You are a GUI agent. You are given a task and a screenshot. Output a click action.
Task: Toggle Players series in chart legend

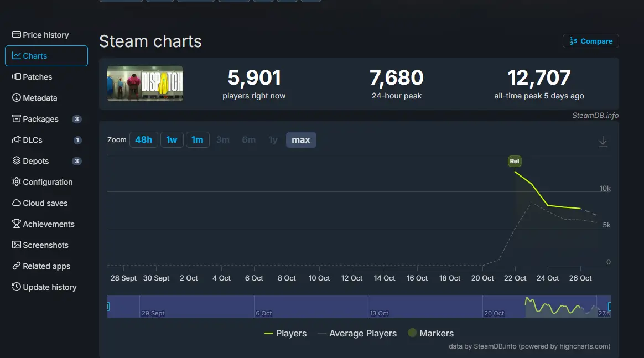click(285, 333)
